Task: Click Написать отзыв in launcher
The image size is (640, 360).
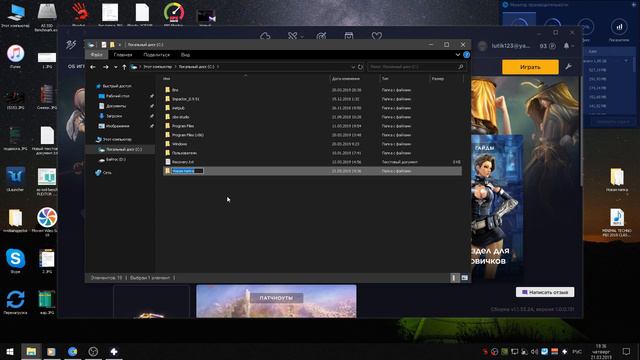Action: 545,292
